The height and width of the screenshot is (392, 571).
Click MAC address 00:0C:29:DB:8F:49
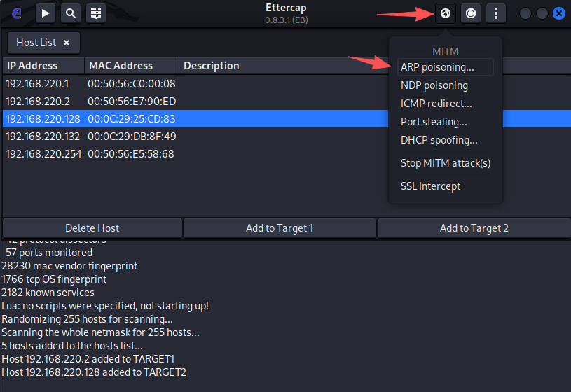132,136
